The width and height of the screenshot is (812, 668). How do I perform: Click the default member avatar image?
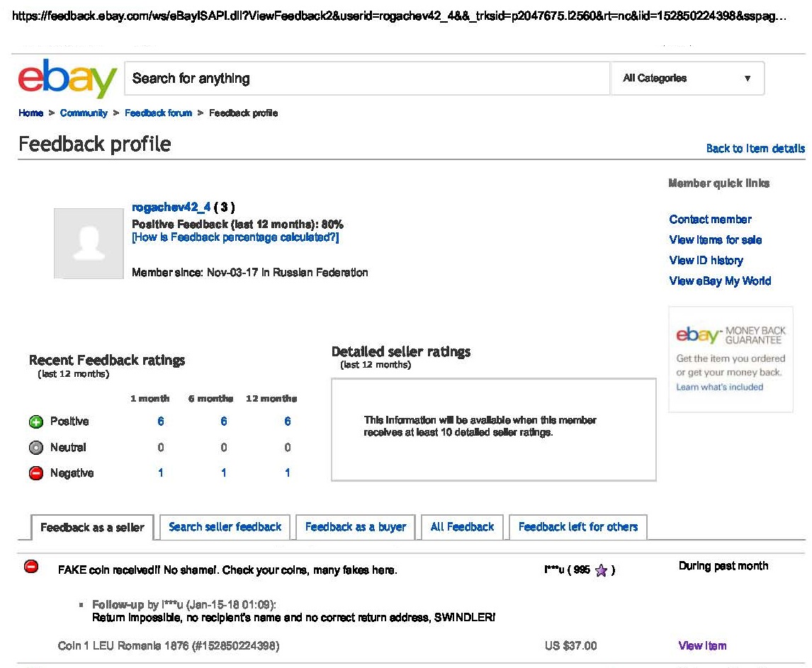89,243
